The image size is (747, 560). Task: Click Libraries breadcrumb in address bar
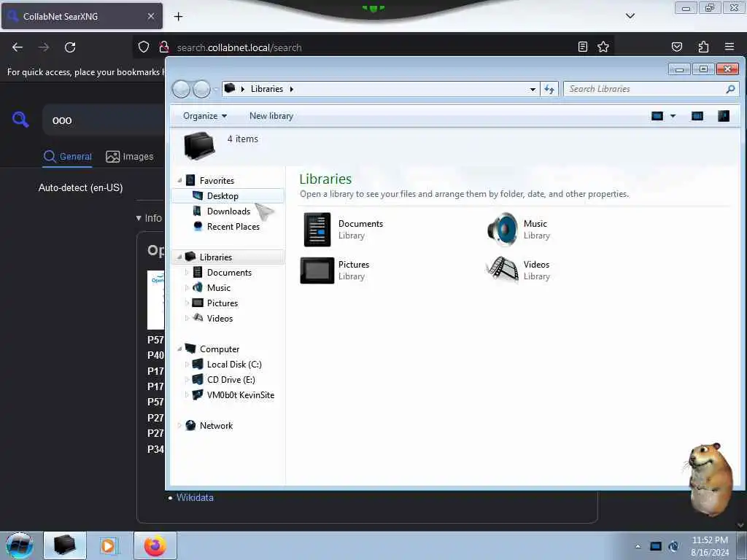pyautogui.click(x=267, y=89)
